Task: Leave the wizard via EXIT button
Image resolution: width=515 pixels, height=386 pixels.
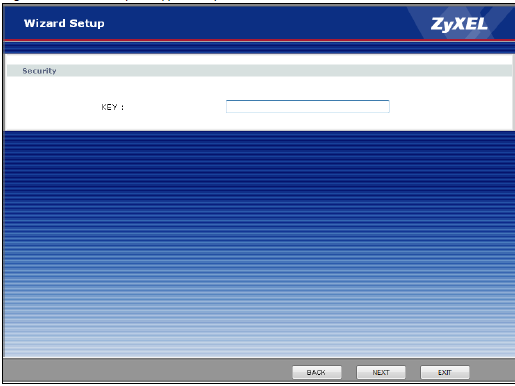Action: point(445,372)
